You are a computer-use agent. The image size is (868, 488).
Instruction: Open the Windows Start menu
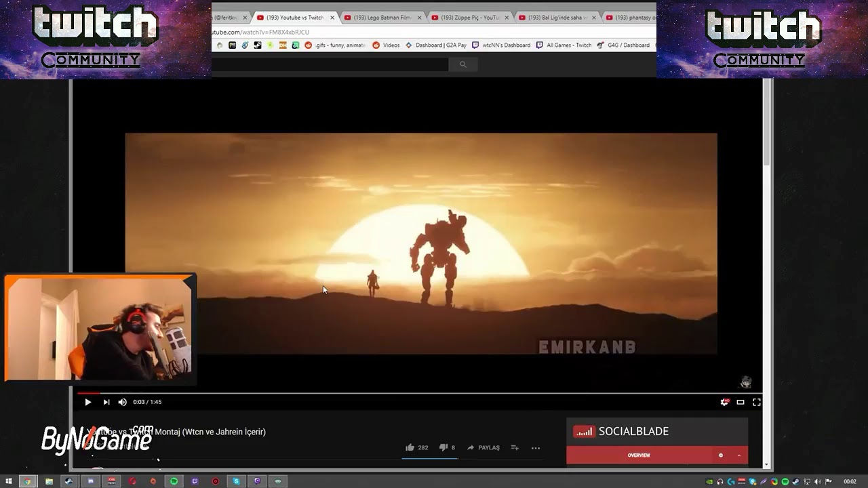[9, 481]
